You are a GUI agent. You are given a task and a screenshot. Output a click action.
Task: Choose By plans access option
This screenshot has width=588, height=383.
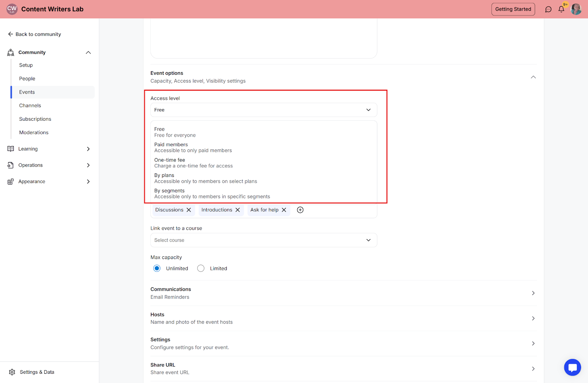pos(264,178)
